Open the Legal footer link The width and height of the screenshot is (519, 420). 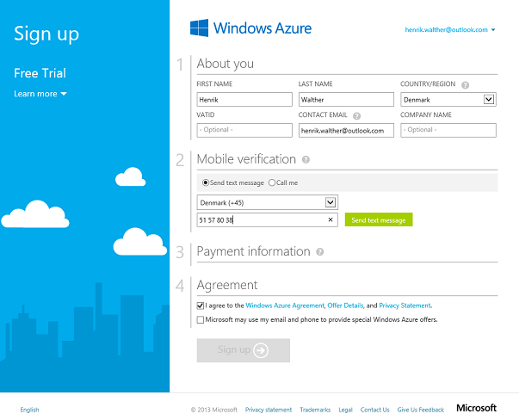click(345, 410)
